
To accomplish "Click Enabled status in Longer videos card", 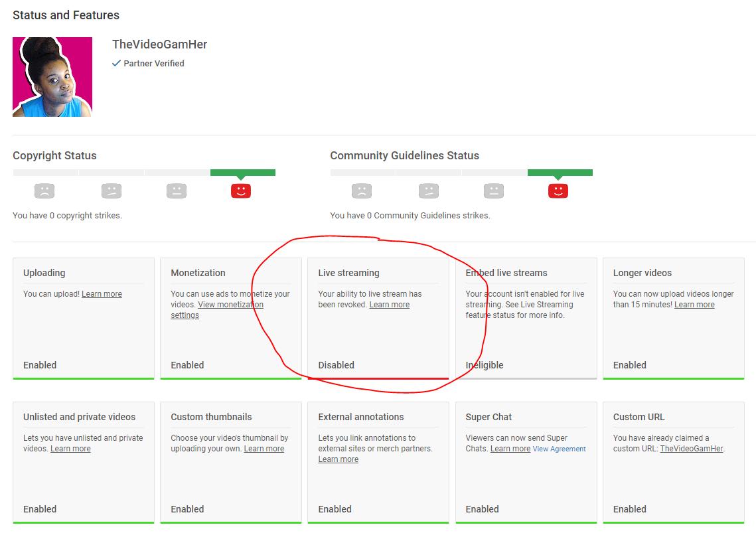I will (x=630, y=366).
